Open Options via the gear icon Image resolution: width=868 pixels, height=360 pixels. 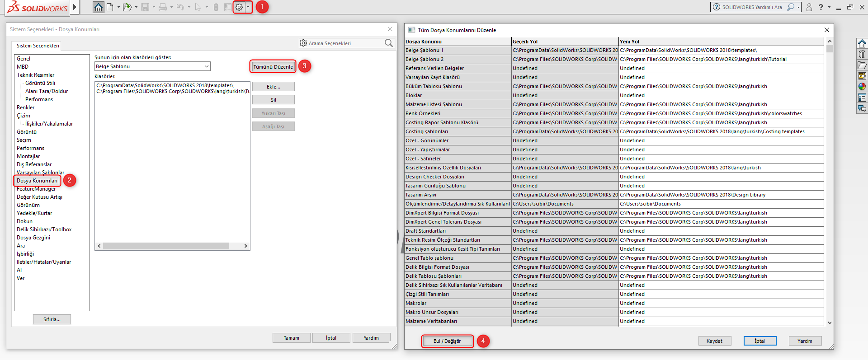[239, 7]
